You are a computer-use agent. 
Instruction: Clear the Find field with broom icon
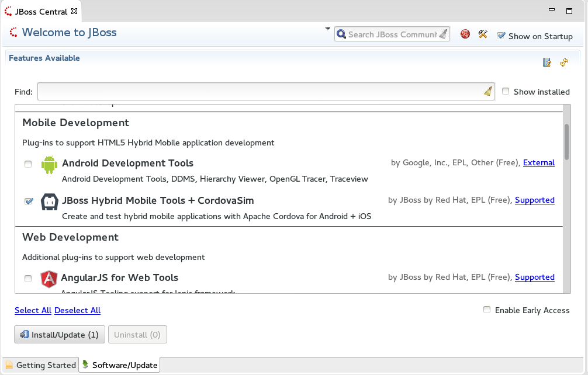tap(487, 91)
